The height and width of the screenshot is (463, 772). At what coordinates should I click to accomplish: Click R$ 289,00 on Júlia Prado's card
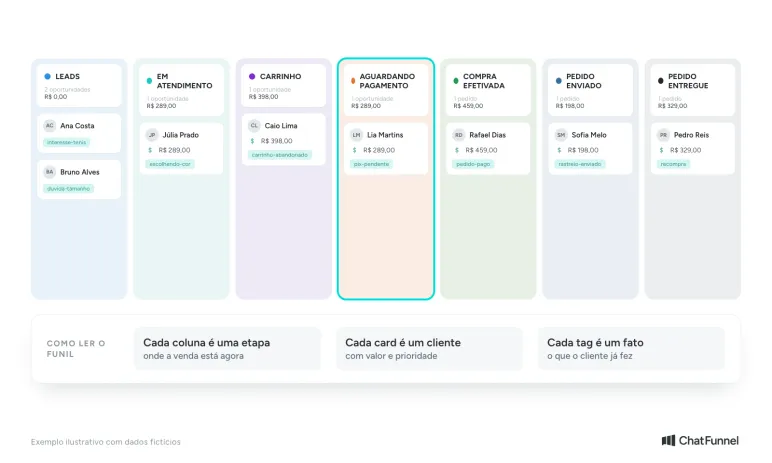174,150
